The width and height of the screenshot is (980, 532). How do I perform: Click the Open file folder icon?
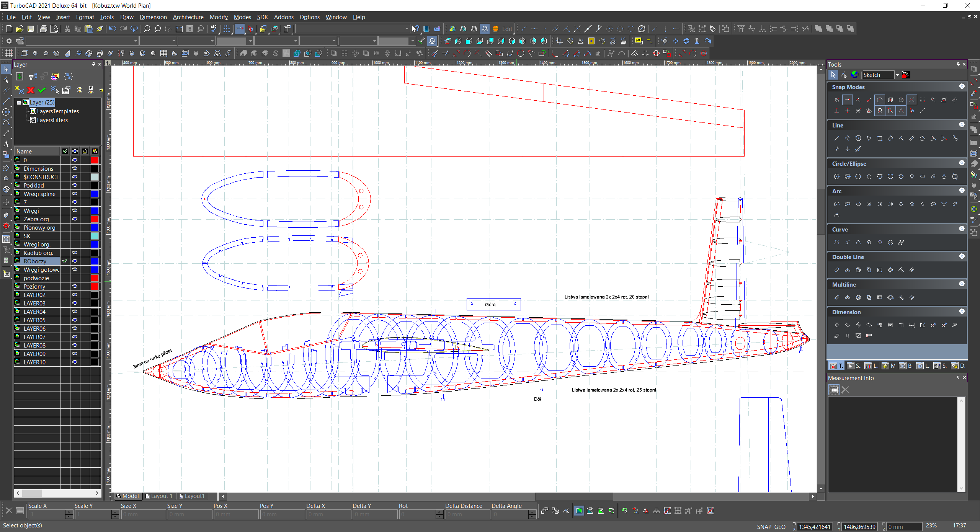coord(20,29)
